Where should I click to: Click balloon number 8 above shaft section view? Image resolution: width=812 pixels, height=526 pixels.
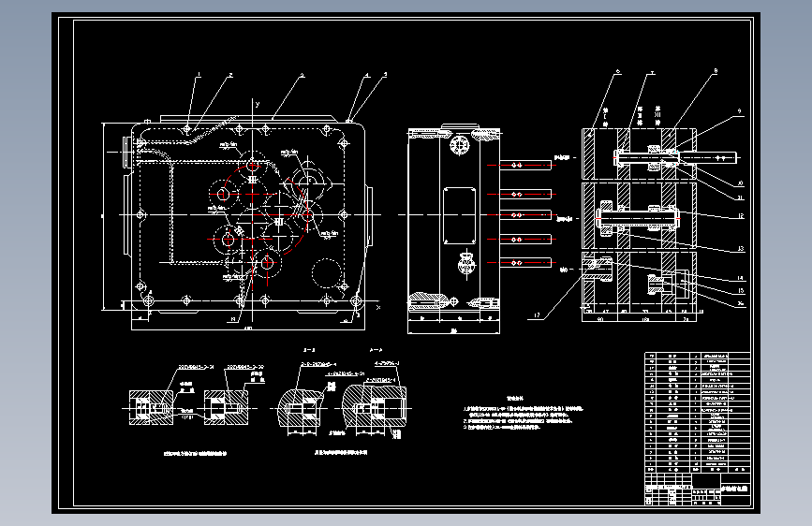pos(716,71)
